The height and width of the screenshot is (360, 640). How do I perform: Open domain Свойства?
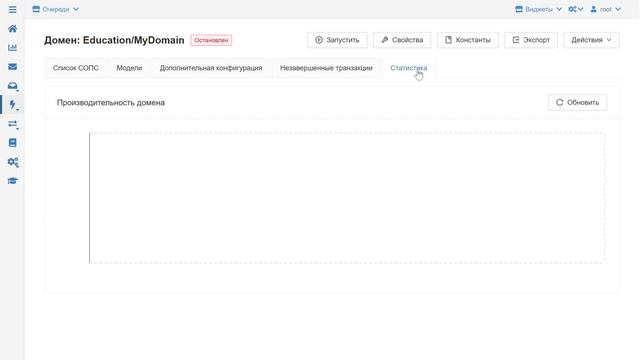click(402, 40)
